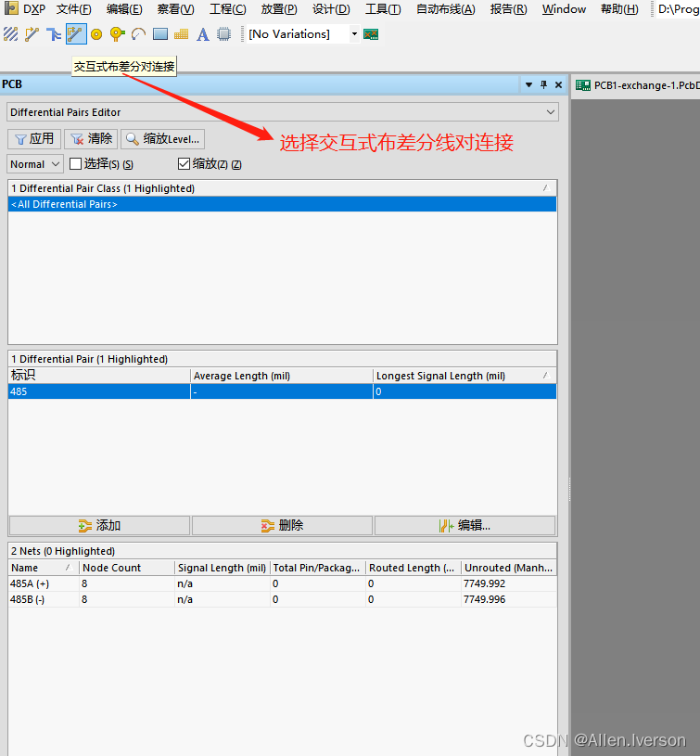Open the No Variations dropdown
The height and width of the screenshot is (756, 700).
pyautogui.click(x=354, y=34)
